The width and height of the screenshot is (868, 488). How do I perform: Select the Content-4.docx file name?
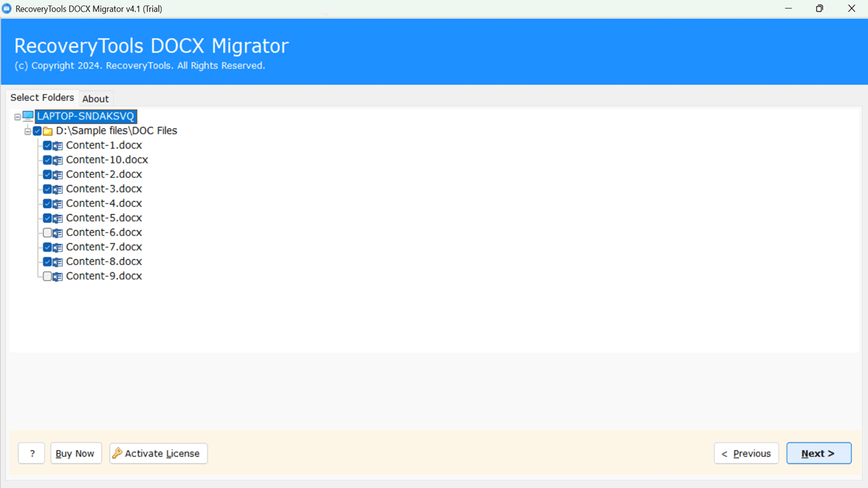click(104, 204)
